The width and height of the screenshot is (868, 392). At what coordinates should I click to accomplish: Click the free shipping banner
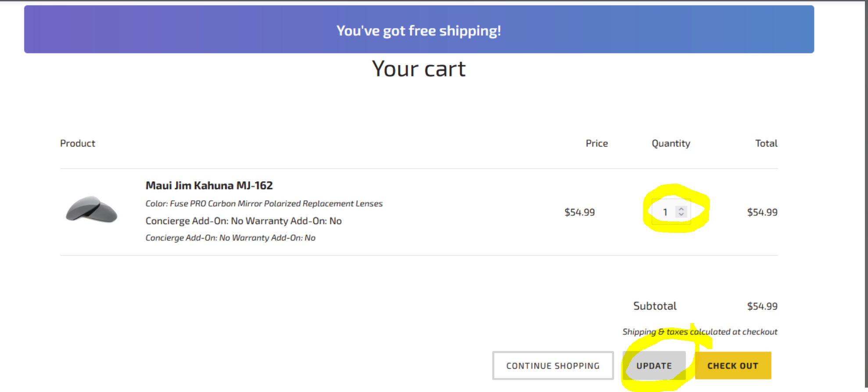(x=419, y=30)
